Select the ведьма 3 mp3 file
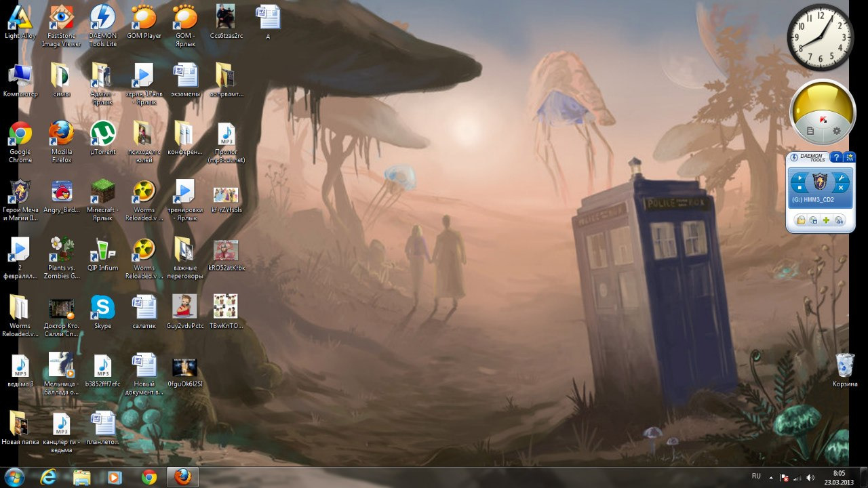The width and height of the screenshot is (868, 488). click(x=20, y=370)
